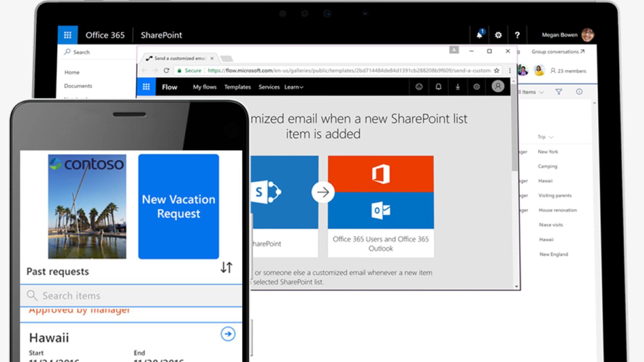
Task: Open My flows in Flow navigation
Action: pos(205,87)
